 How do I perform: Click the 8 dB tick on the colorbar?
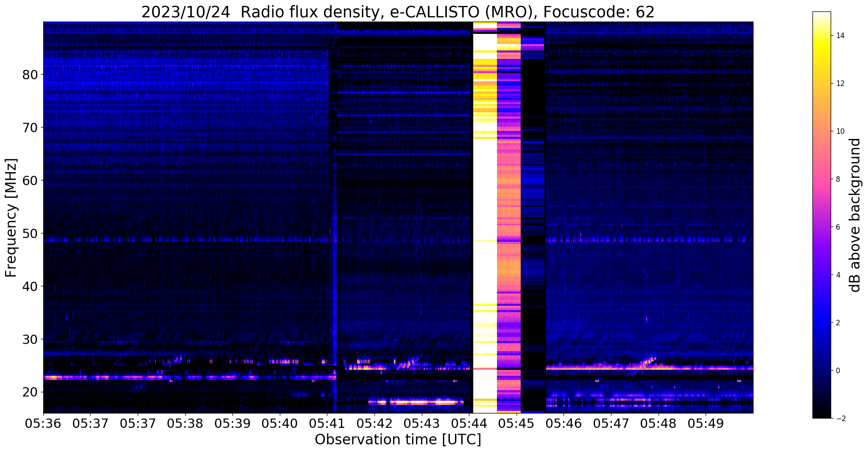(x=837, y=179)
